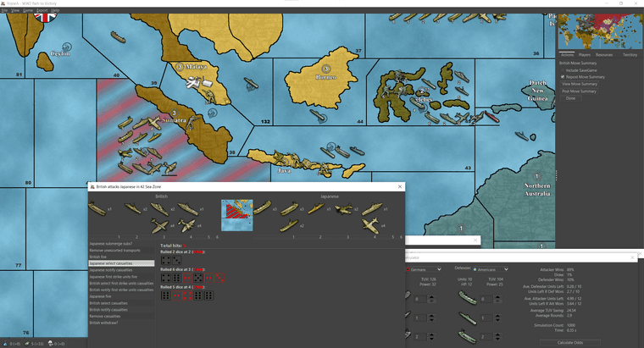
Task: Click the world minimap thumbnail
Action: coord(600,31)
